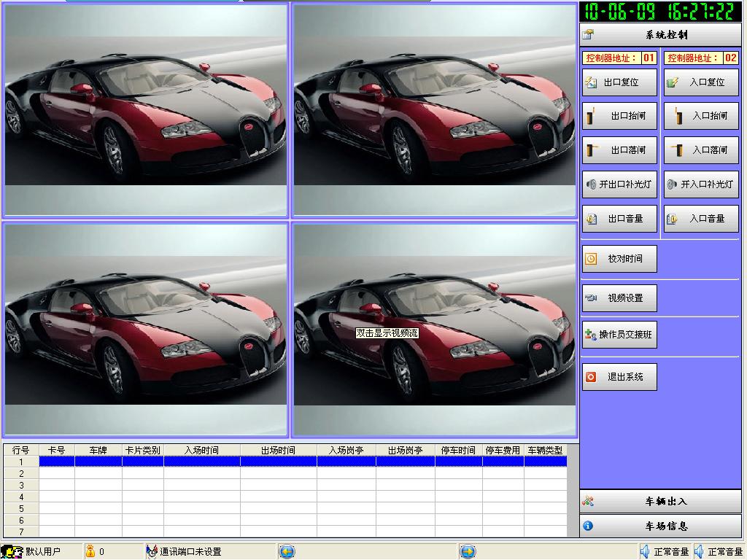Click the 默认用户 user icon in status bar
The height and width of the screenshot is (560, 747).
pyautogui.click(x=12, y=552)
